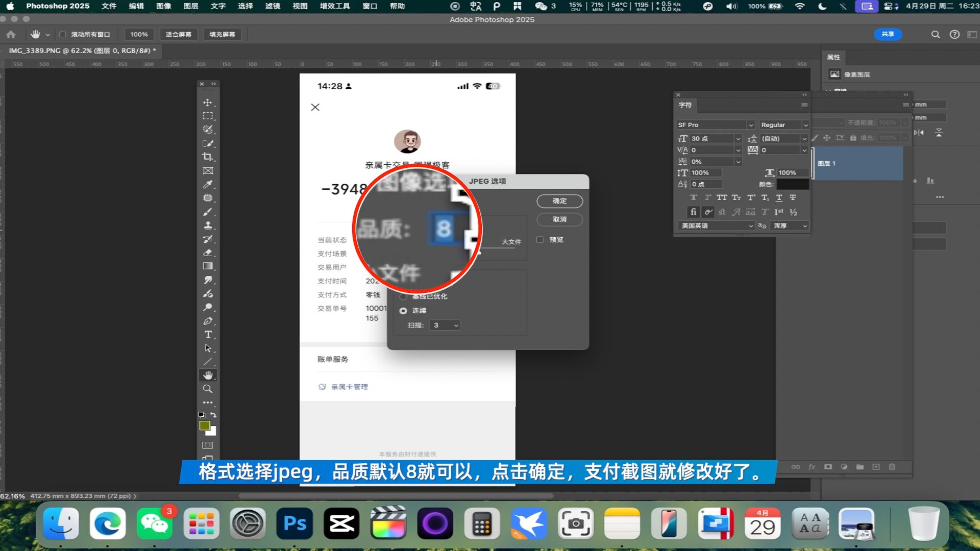The width and height of the screenshot is (980, 551).
Task: Open the Photoshop search icon
Action: (x=936, y=35)
